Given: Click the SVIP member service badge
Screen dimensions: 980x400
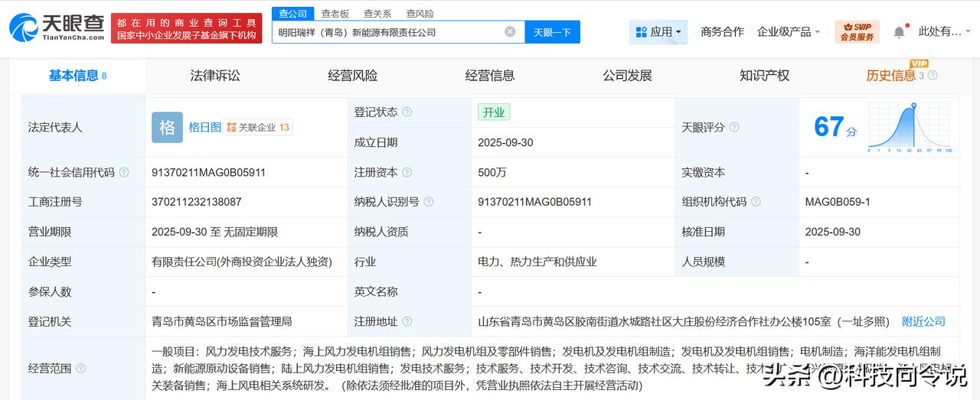Looking at the screenshot, I should (857, 32).
